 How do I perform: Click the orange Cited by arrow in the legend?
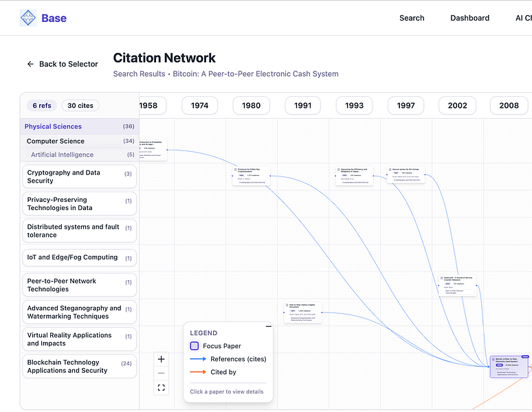[198, 371]
